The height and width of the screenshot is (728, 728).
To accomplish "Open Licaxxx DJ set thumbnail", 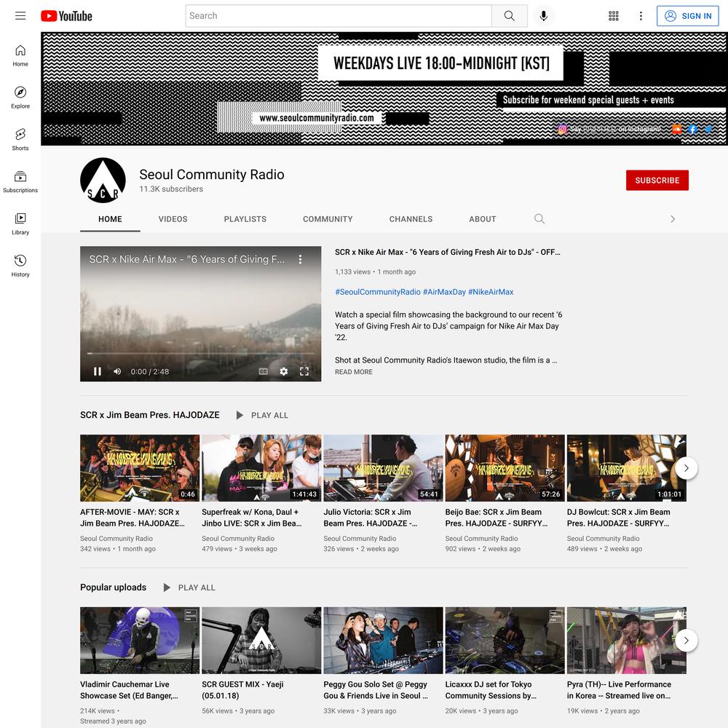I will pos(505,640).
